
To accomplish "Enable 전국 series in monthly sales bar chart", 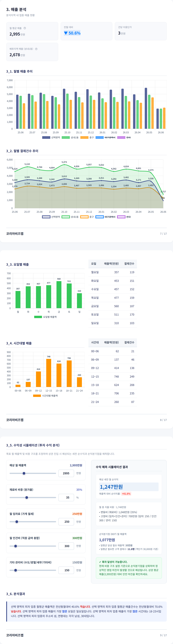I will [x=124, y=137].
